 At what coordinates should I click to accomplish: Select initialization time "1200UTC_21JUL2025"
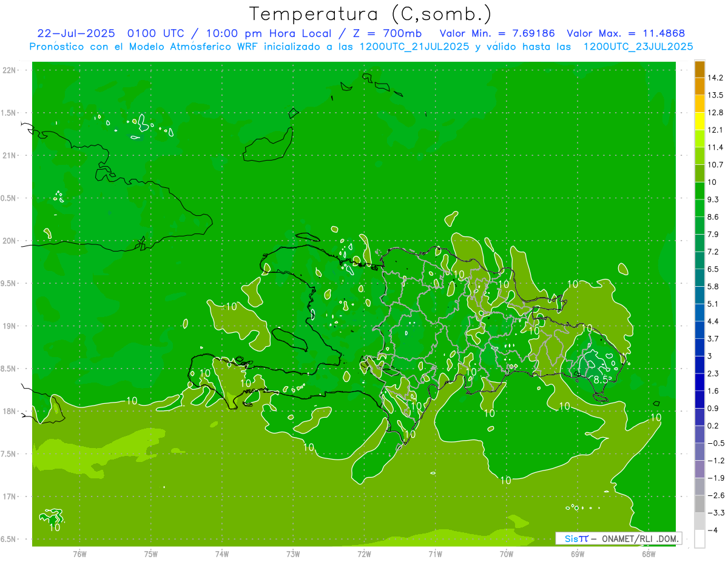click(414, 46)
